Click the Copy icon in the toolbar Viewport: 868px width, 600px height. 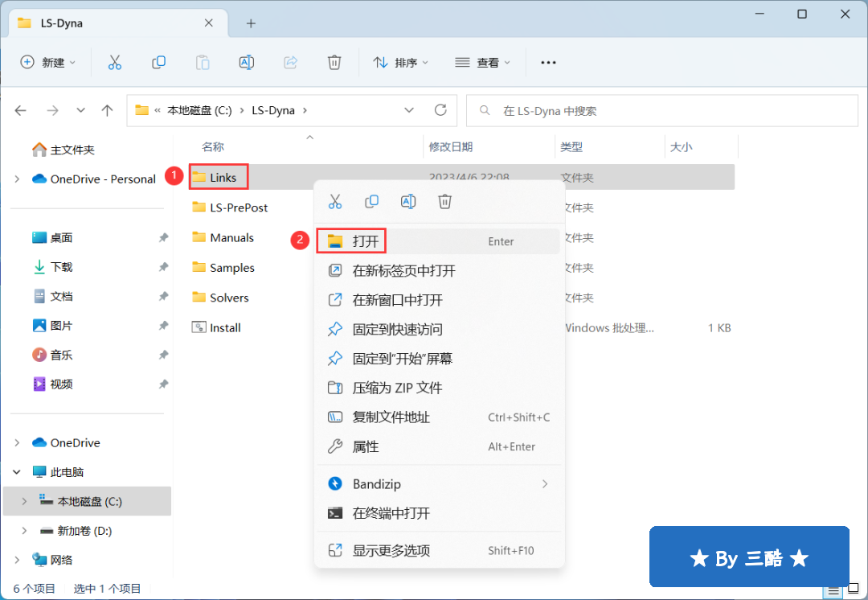159,62
